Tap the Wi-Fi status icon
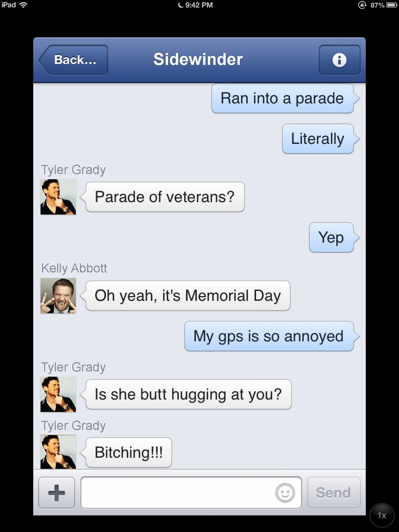This screenshot has height=532, width=399. coord(23,5)
